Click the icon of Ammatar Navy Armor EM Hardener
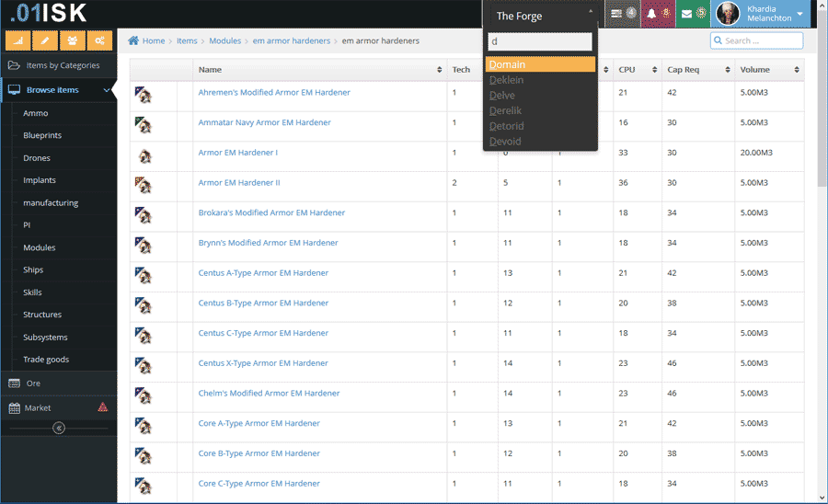This screenshot has height=504, width=828. pyautogui.click(x=144, y=125)
